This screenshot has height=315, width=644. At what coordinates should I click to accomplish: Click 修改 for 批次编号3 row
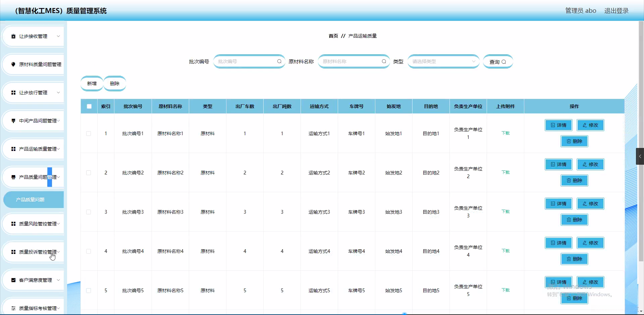pyautogui.click(x=590, y=204)
